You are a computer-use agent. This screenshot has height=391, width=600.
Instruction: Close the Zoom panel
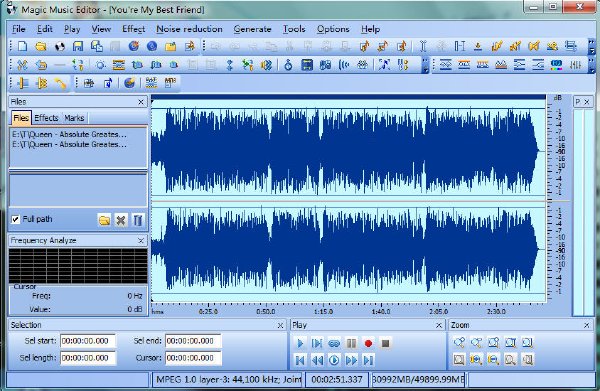tap(587, 325)
